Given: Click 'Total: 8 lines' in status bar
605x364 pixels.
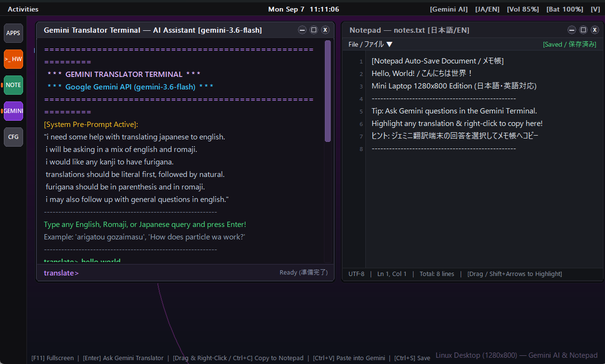Looking at the screenshot, I should 437,274.
